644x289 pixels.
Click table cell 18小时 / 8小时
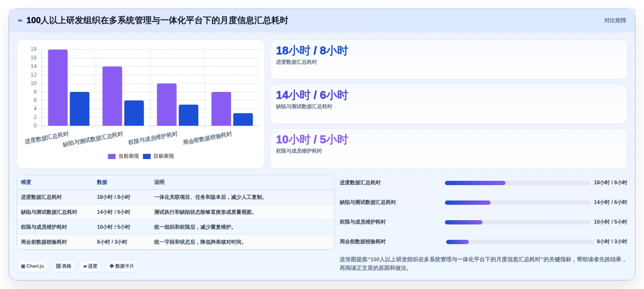(114, 198)
